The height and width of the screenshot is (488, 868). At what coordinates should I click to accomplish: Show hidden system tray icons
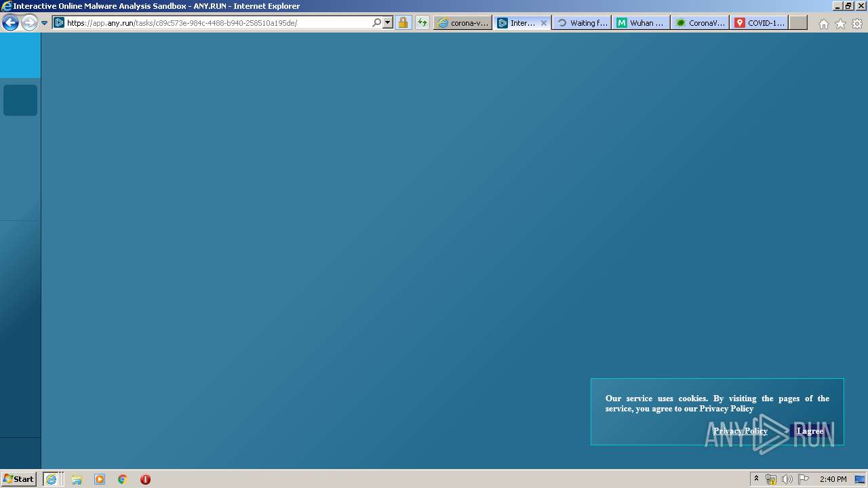tap(756, 479)
